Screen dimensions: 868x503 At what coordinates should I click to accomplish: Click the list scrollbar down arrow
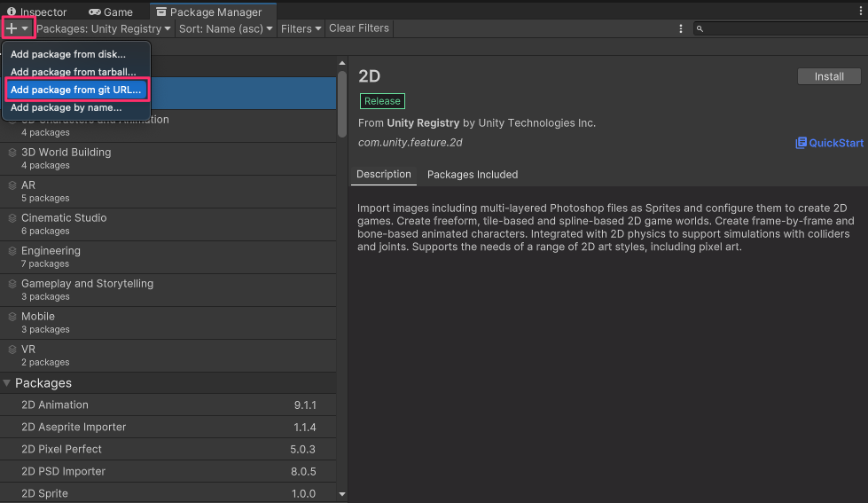pos(342,494)
